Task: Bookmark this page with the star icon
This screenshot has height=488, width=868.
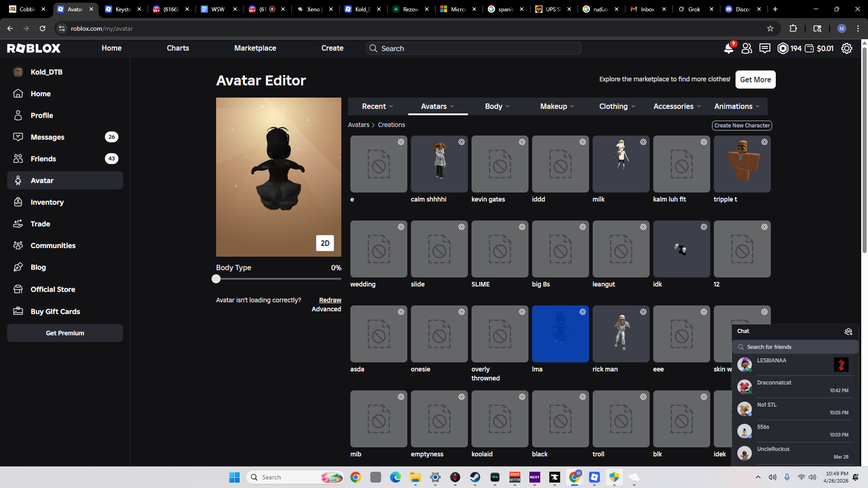Action: (x=770, y=28)
